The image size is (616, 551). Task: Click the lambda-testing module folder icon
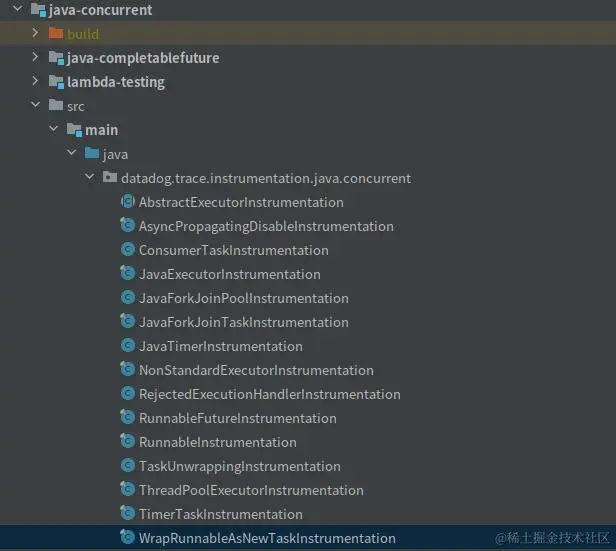pos(56,82)
